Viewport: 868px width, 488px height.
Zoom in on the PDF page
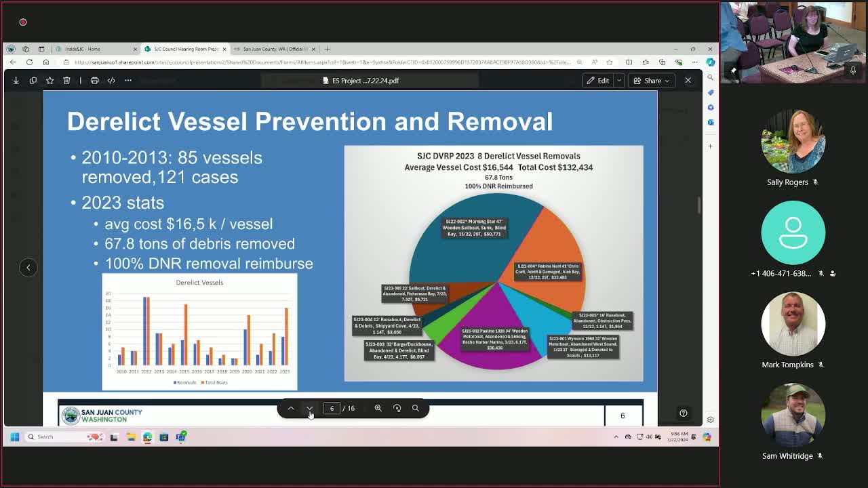click(378, 408)
